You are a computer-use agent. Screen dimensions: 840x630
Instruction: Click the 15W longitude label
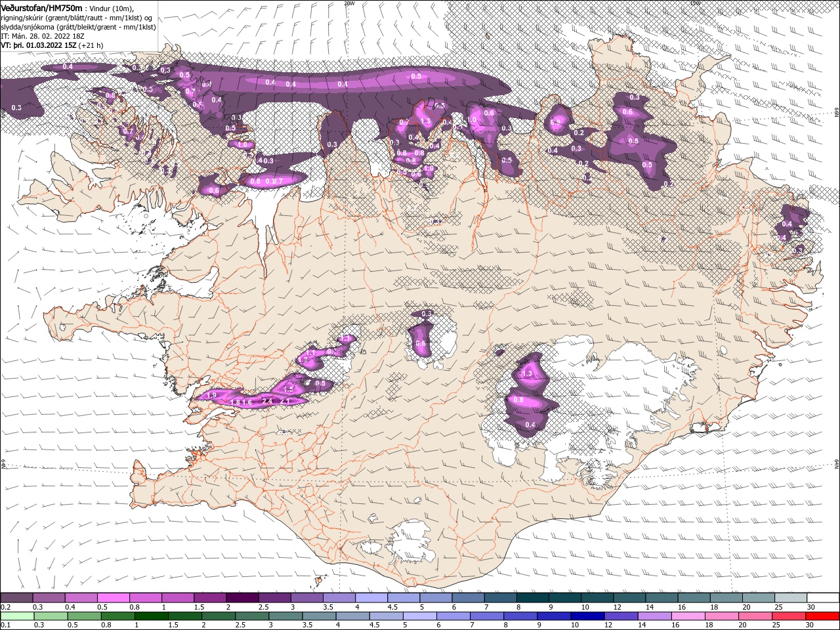click(x=696, y=3)
